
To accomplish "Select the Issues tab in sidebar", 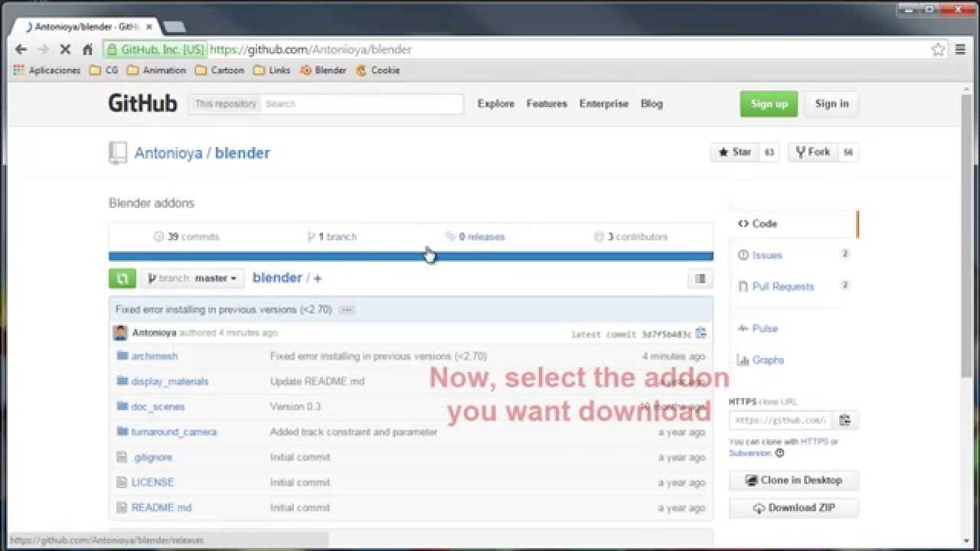I will [793, 255].
